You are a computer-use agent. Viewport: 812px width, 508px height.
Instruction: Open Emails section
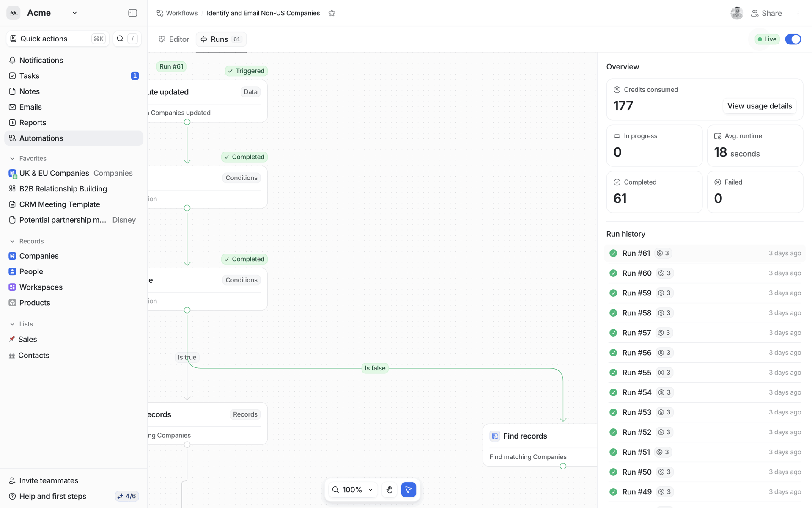tap(74, 107)
